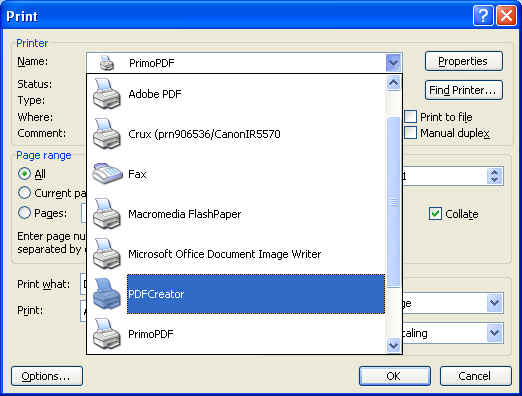
Task: Uncheck the Collate checkbox
Action: pyautogui.click(x=435, y=214)
